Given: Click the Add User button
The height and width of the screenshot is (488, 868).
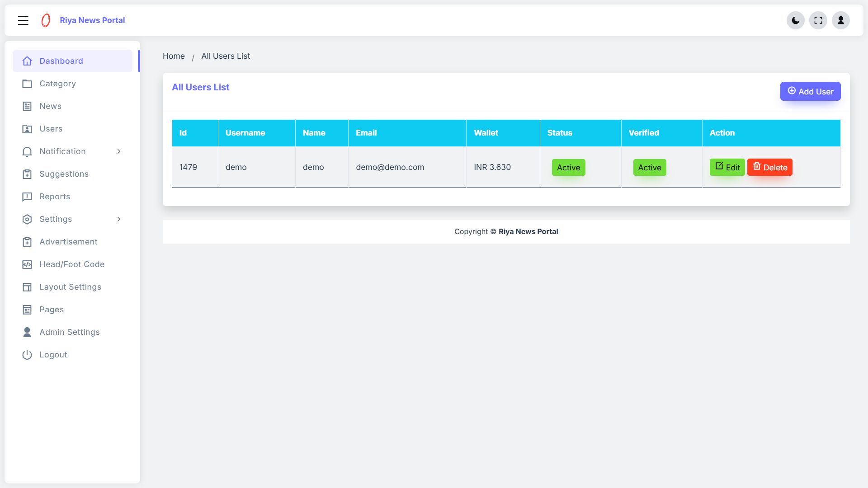Looking at the screenshot, I should [x=810, y=91].
